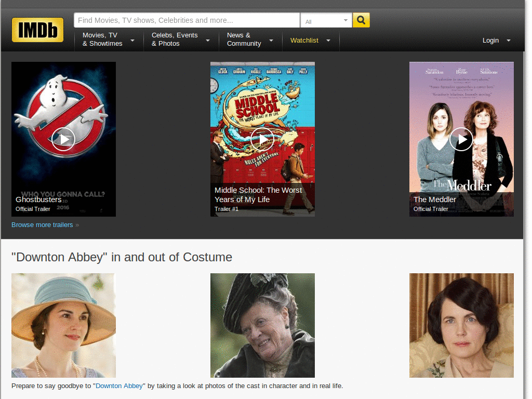Expand the Watchlist dropdown arrow
The image size is (532, 399).
(328, 41)
